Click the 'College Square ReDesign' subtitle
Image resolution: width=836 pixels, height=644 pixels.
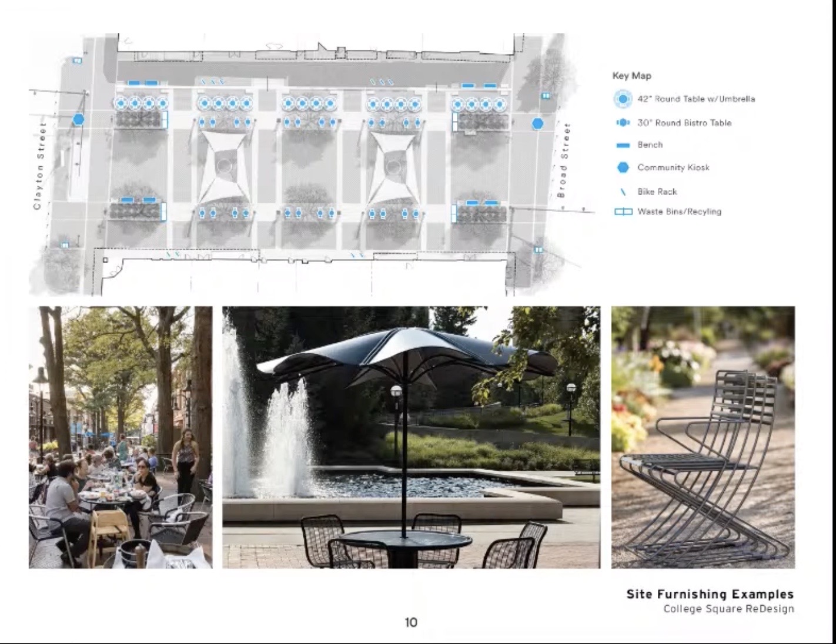728,609
